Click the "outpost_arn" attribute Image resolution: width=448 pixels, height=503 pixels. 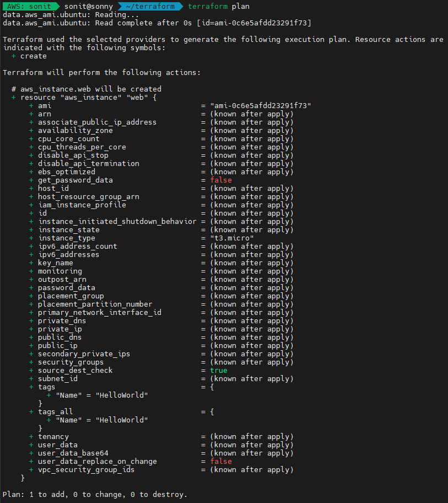62,280
